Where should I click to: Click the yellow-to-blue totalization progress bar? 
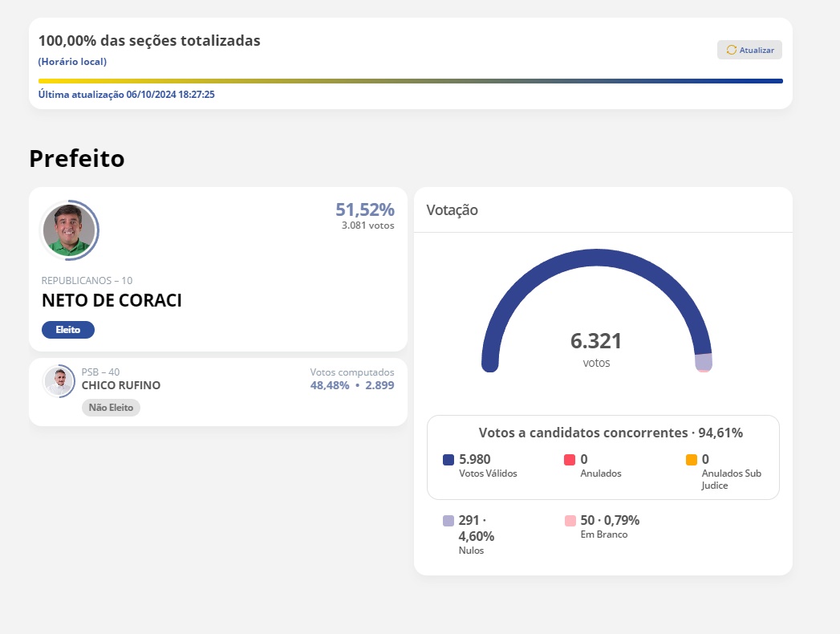tap(410, 81)
